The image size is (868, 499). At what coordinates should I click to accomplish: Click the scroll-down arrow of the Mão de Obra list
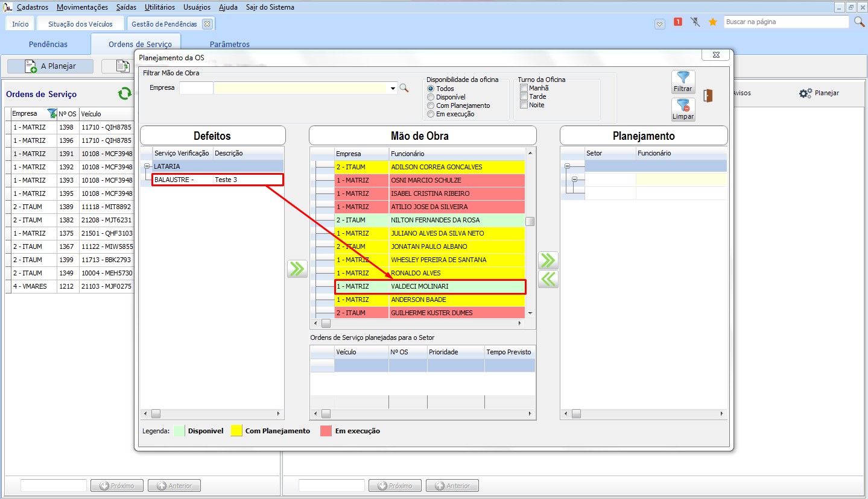pos(530,313)
